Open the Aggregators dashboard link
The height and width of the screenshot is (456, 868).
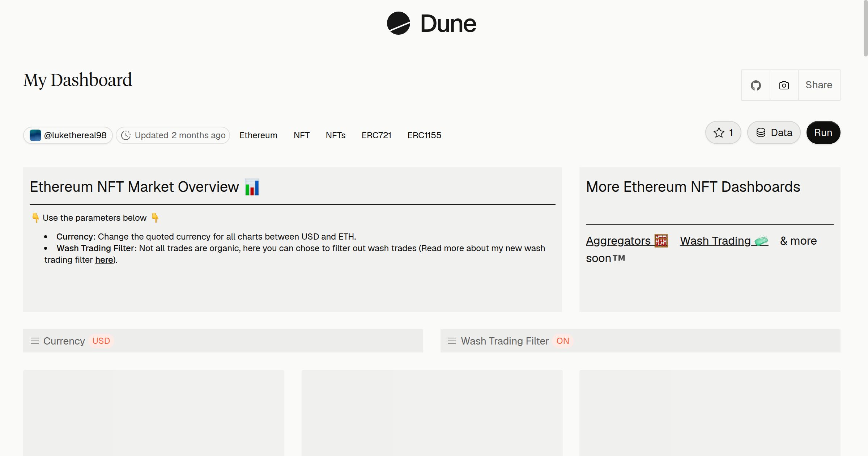click(x=627, y=241)
